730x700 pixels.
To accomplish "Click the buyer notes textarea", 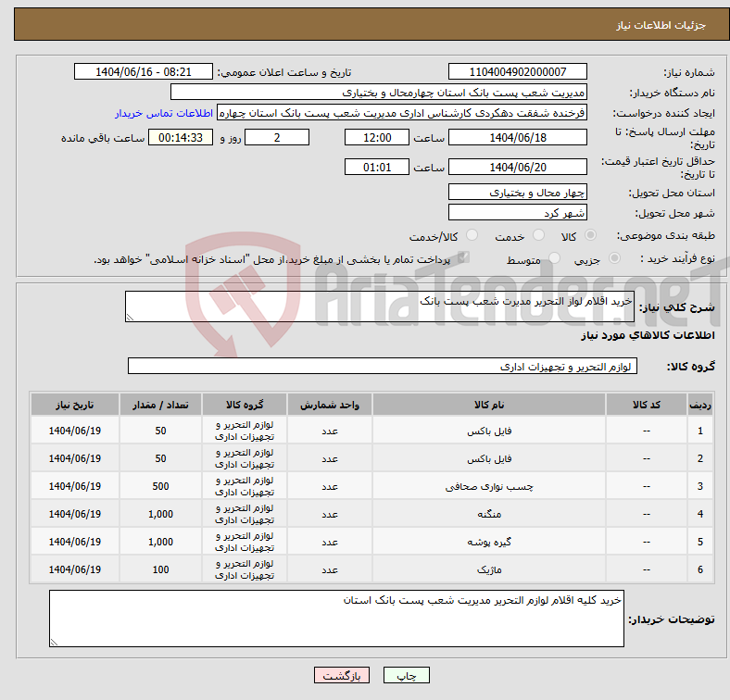I will click(x=336, y=619).
